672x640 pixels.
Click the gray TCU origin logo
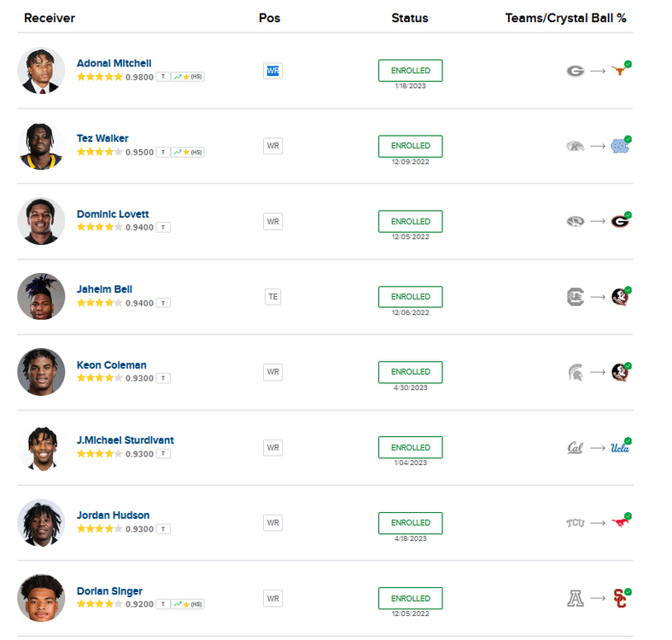click(576, 523)
